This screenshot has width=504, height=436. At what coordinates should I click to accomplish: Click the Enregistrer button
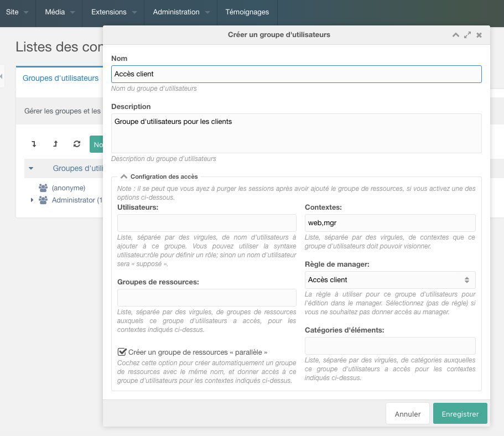[x=460, y=414]
